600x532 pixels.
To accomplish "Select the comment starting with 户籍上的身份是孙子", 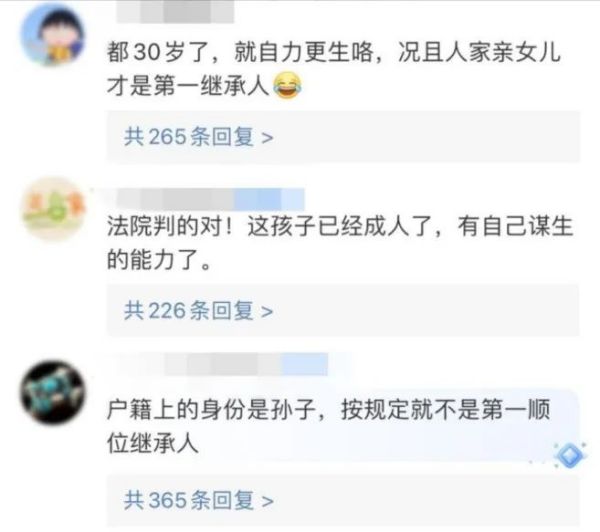I will point(328,426).
